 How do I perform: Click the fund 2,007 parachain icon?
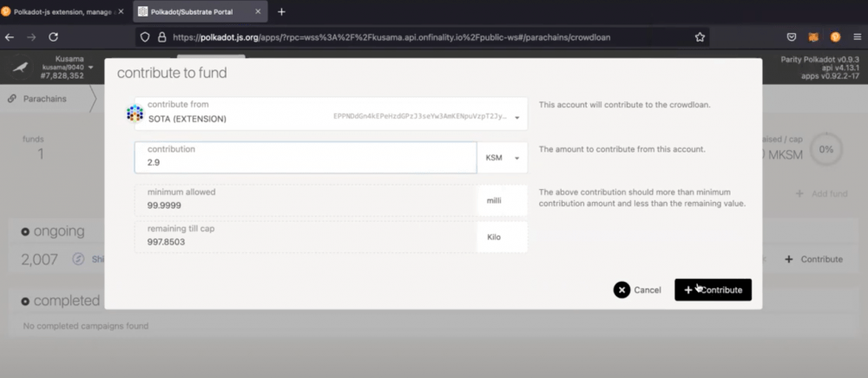point(79,258)
